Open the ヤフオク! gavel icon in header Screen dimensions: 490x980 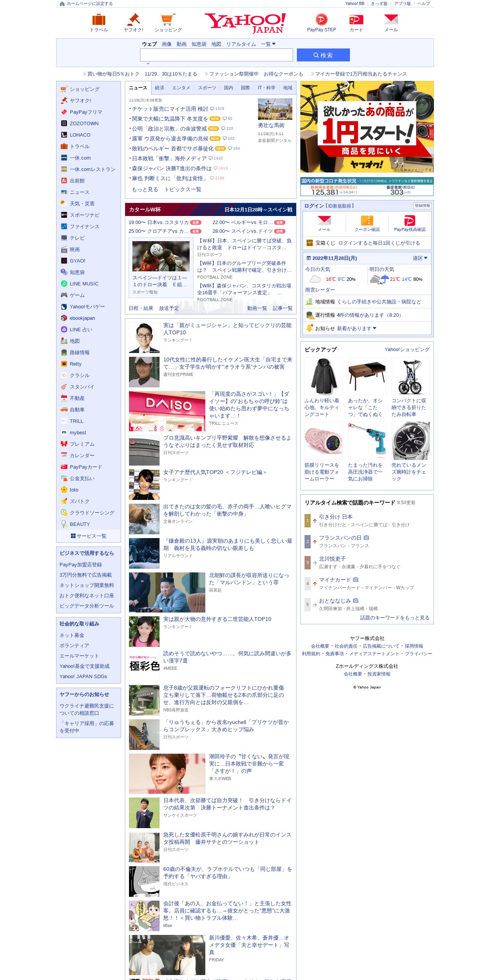pyautogui.click(x=134, y=19)
